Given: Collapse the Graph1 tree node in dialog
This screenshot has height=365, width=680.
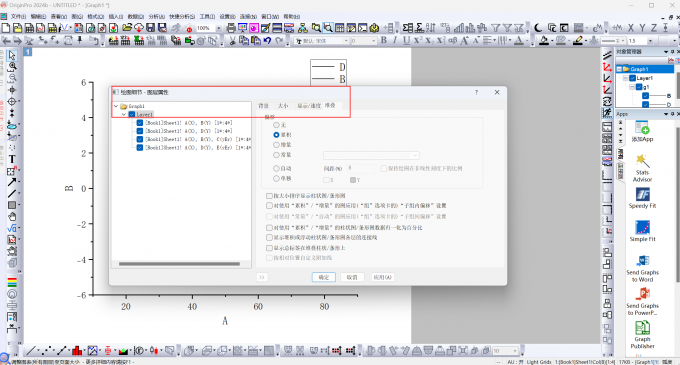Looking at the screenshot, I should pos(116,106).
